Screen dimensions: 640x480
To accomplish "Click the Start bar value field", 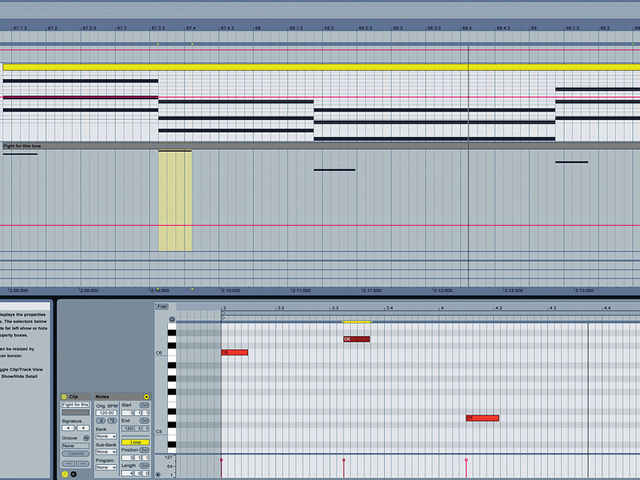I will click(127, 413).
